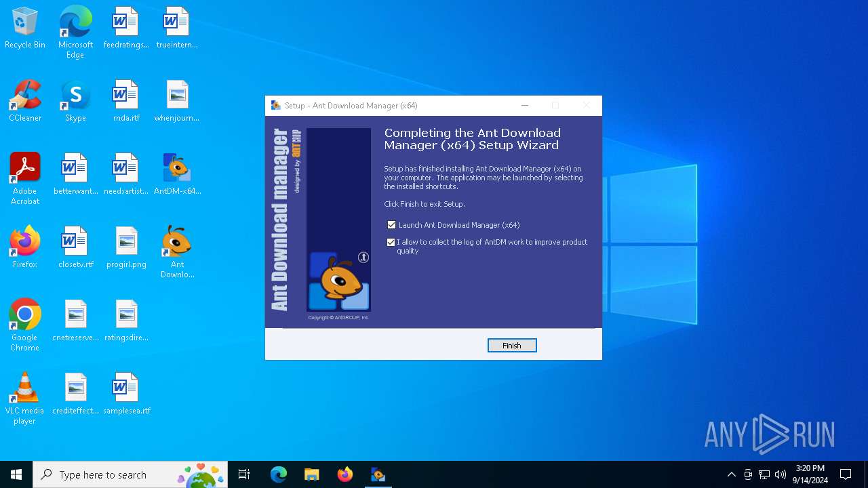Select the closetv.rtf file icon
The image size is (868, 488).
tap(75, 248)
